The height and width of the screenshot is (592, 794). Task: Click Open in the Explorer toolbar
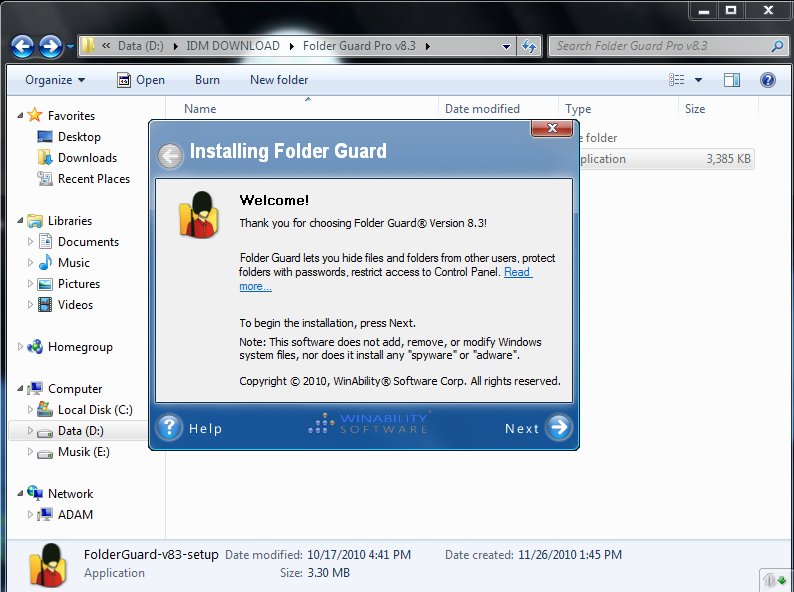pos(141,80)
